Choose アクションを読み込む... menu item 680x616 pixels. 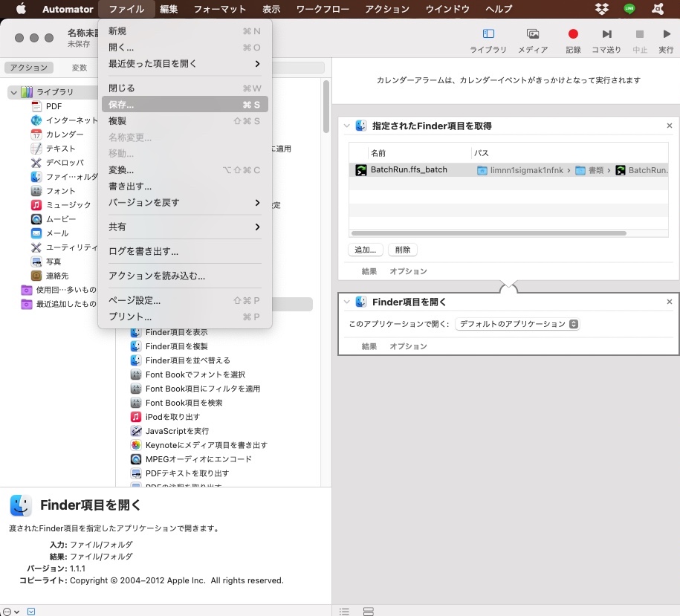pos(185,276)
